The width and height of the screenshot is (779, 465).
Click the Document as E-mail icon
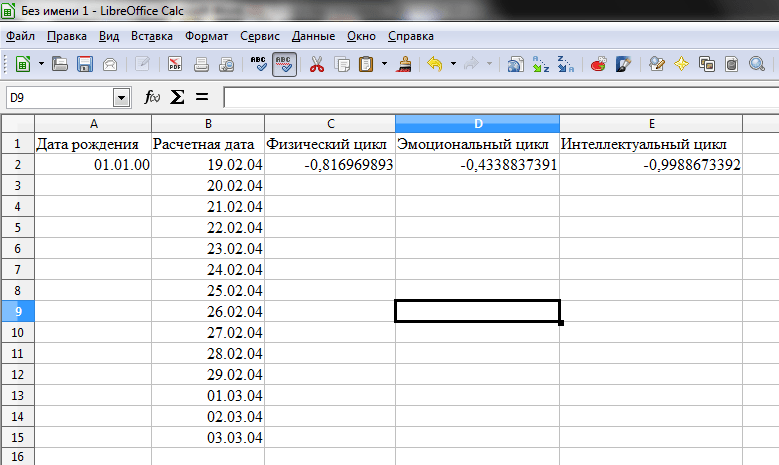click(x=110, y=64)
